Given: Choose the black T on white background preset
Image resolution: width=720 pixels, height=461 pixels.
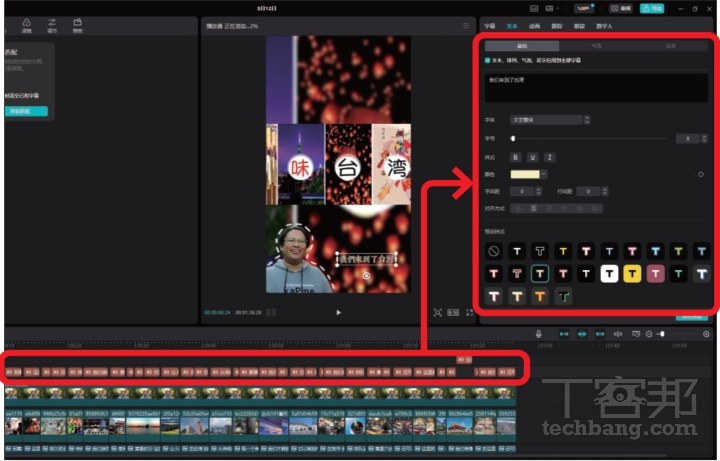Looking at the screenshot, I should (609, 274).
